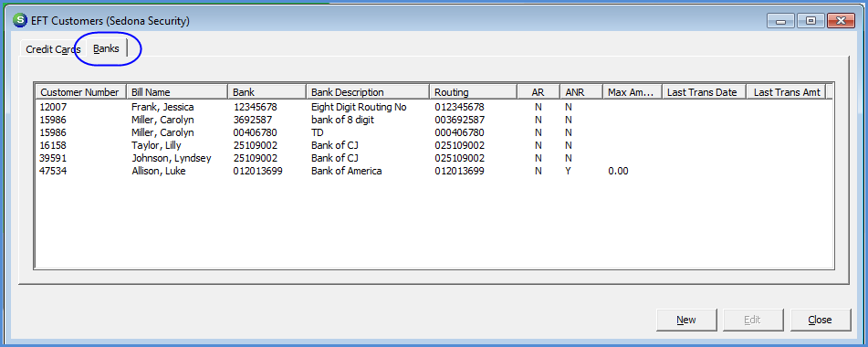Click bank number 3692587
Screen dimensions: 868x347
(x=253, y=120)
